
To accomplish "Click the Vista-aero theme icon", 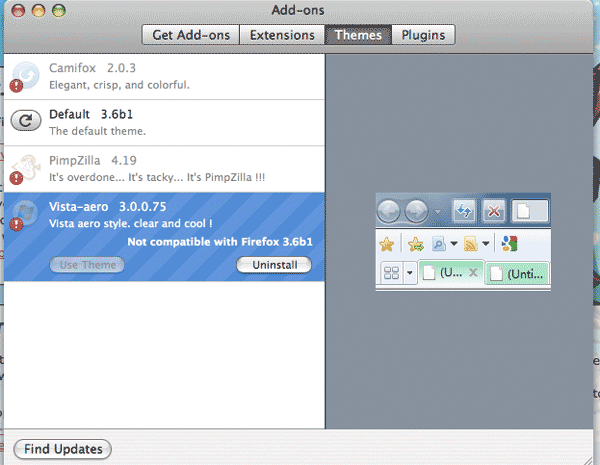I will 26,213.
